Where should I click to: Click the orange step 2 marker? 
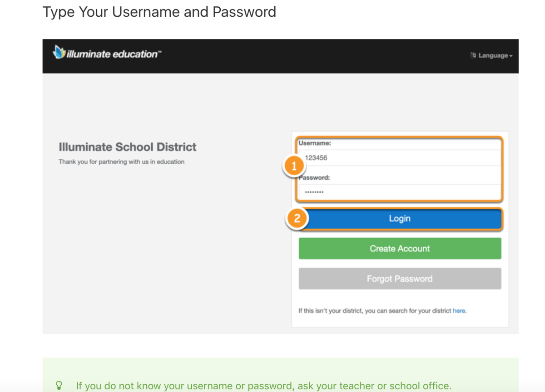coord(297,219)
